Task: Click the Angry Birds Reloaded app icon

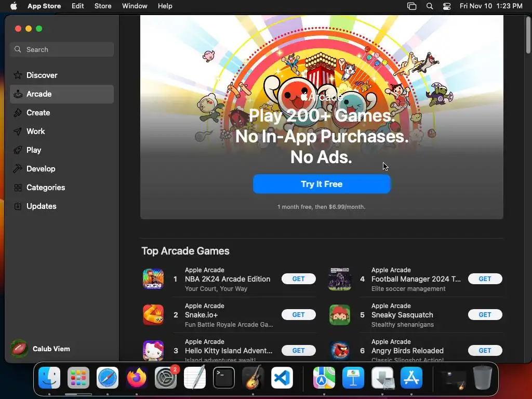Action: tap(340, 351)
